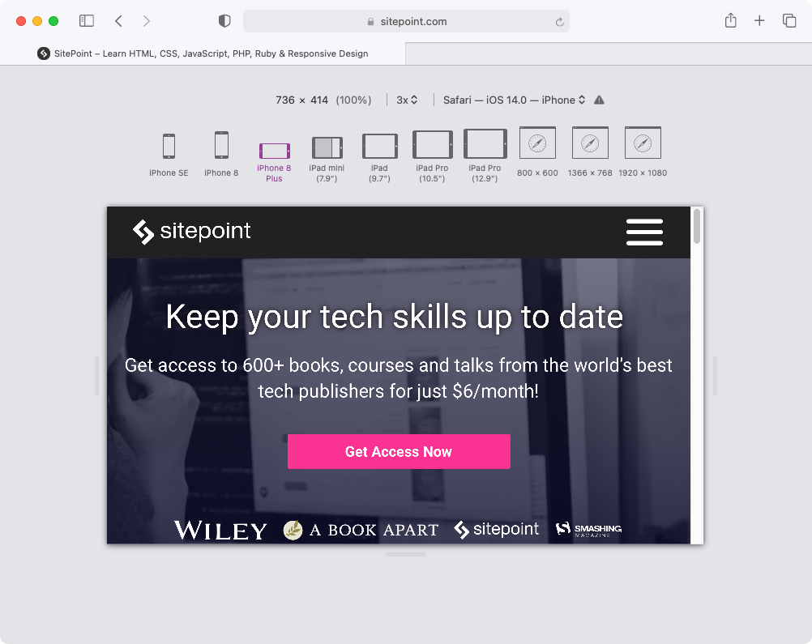Click the lock icon in address bar
Image resolution: width=812 pixels, height=644 pixels.
(370, 22)
